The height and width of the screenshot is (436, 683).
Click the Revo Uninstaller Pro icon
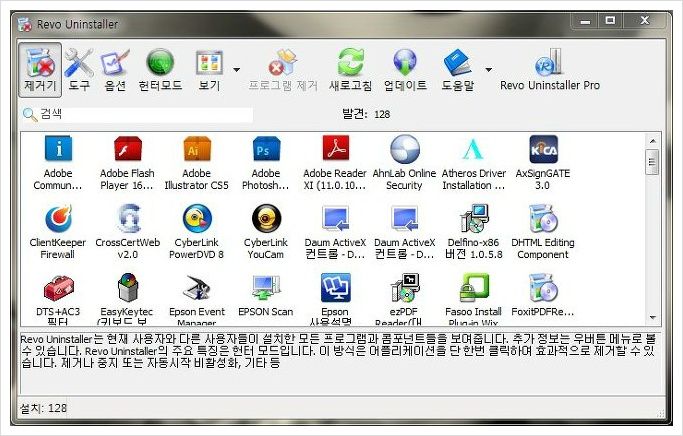pyautogui.click(x=550, y=70)
